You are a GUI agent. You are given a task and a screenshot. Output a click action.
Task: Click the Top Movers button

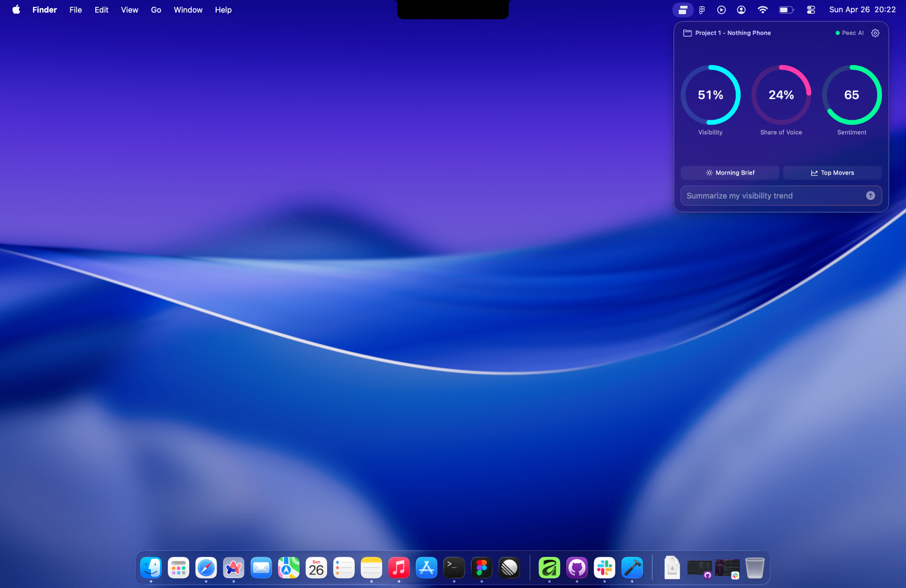tap(832, 173)
